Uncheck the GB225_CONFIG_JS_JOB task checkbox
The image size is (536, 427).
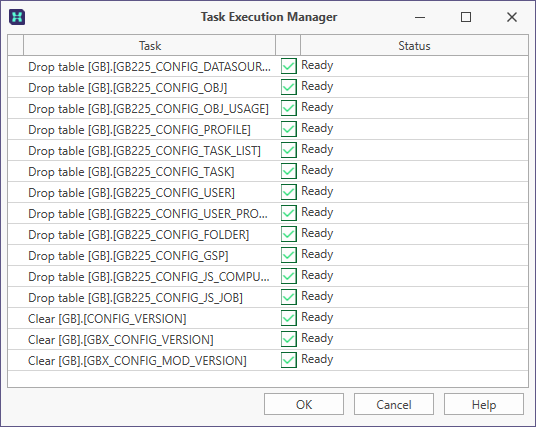tap(289, 297)
